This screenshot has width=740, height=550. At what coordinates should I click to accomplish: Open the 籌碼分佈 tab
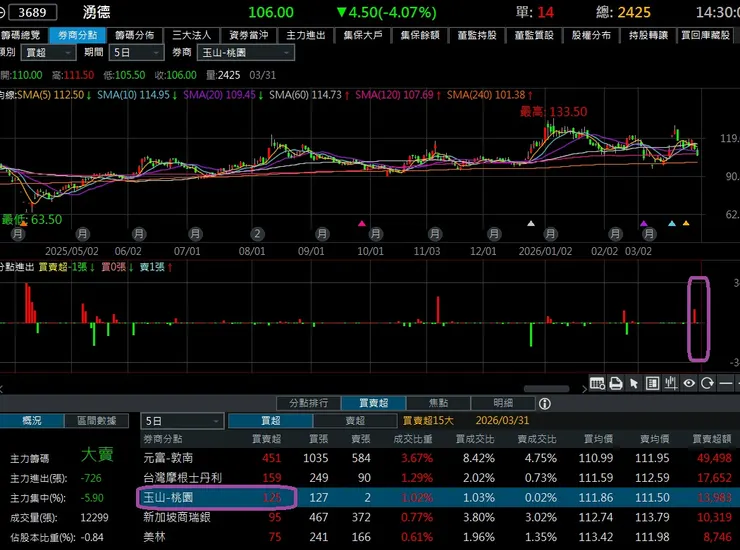[x=135, y=35]
